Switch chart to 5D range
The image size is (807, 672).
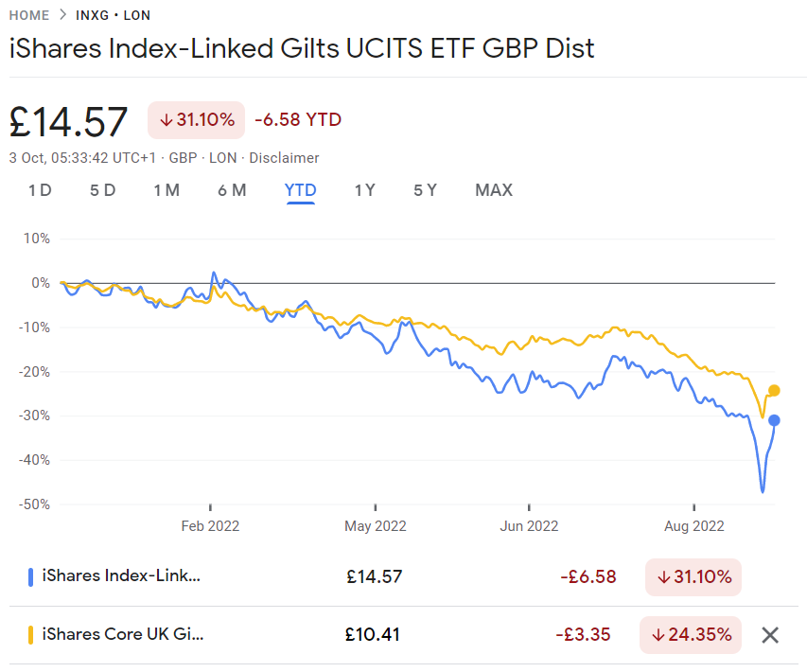point(103,190)
